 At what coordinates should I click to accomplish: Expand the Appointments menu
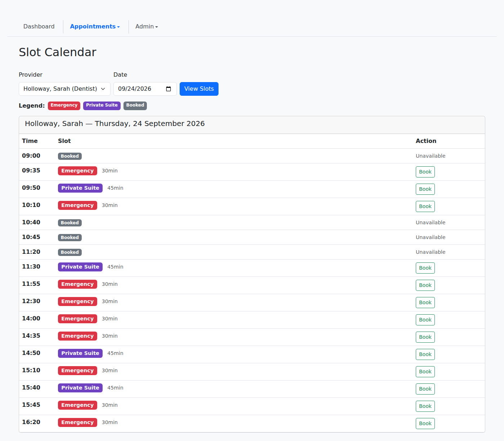pos(95,27)
